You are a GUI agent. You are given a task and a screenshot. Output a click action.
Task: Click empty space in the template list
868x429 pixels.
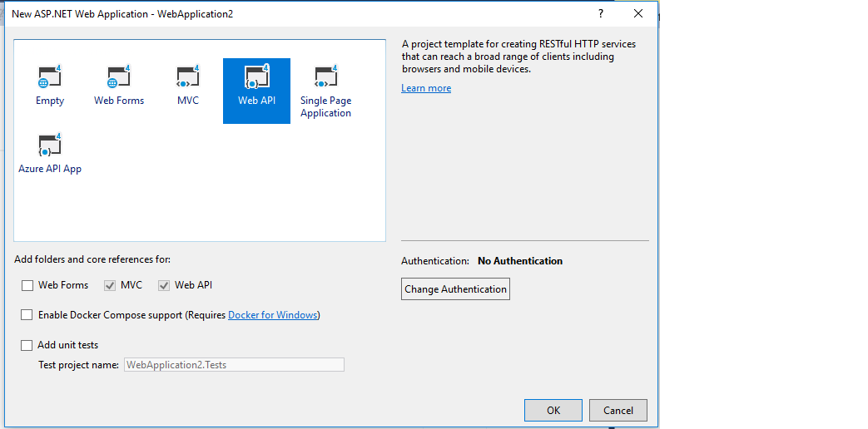pos(250,200)
